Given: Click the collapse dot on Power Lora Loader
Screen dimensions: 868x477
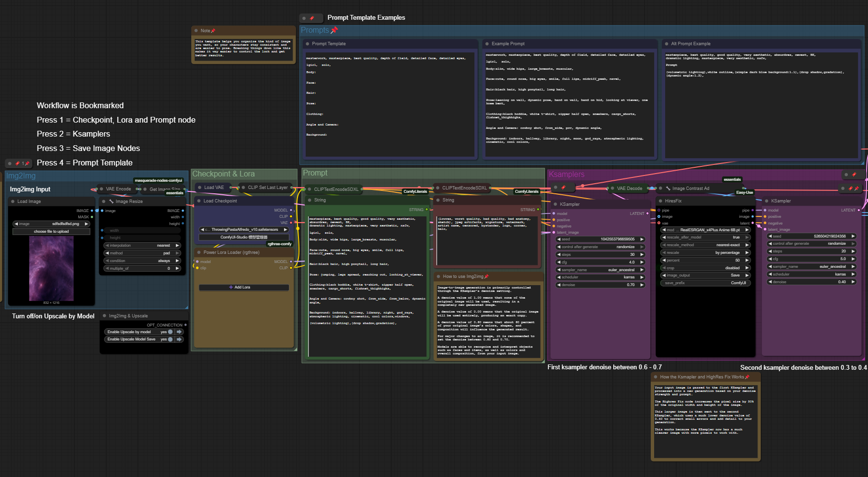Looking at the screenshot, I should click(198, 252).
